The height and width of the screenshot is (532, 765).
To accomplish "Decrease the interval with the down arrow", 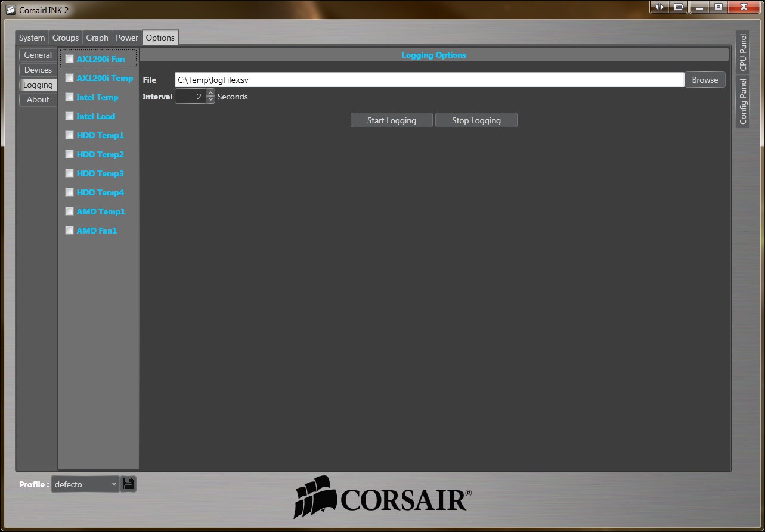I will [210, 99].
